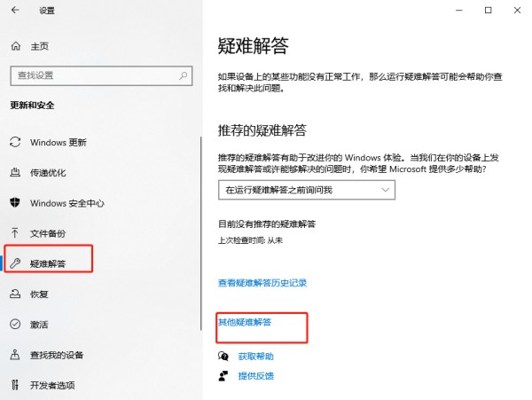Click the 设置 window title text
532x400 pixels.
(47, 11)
